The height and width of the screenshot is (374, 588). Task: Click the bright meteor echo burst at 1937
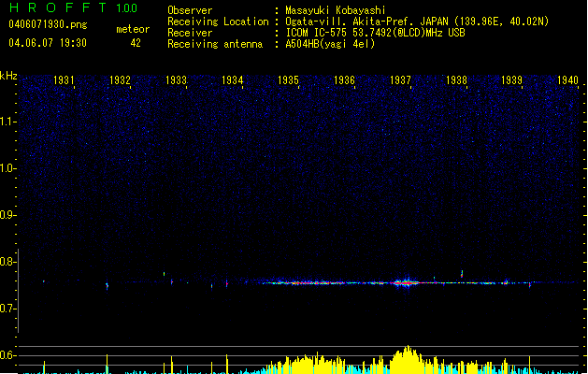(406, 282)
